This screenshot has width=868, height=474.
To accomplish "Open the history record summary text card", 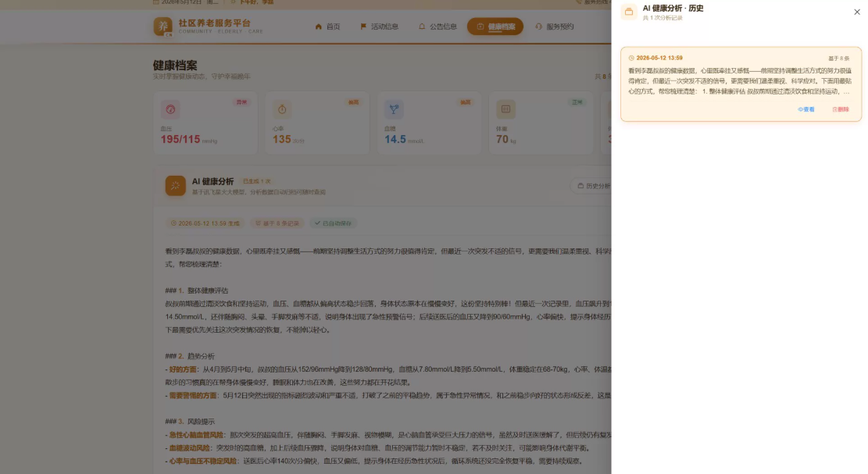I will pos(741,84).
